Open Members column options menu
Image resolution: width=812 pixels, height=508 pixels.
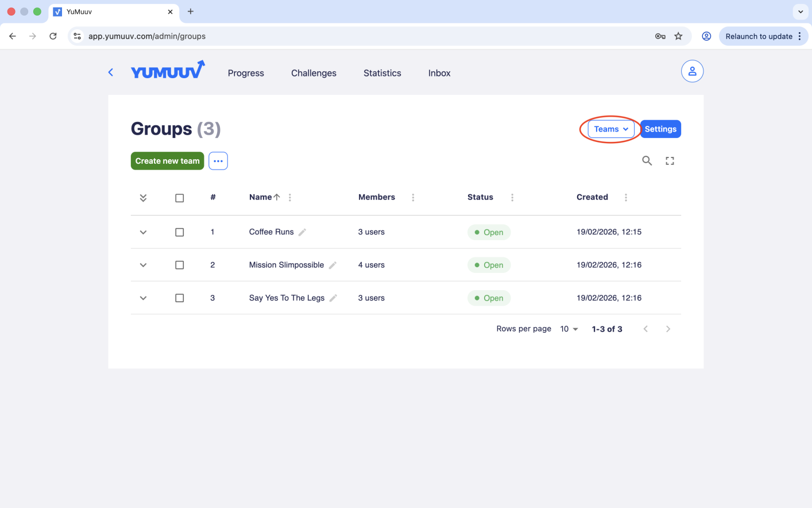click(x=413, y=197)
